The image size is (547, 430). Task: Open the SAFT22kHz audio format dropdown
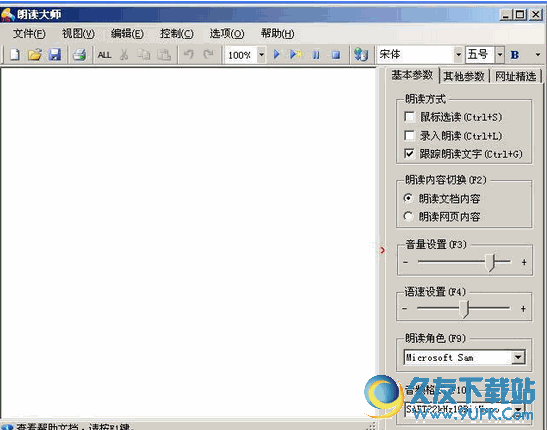pos(518,409)
